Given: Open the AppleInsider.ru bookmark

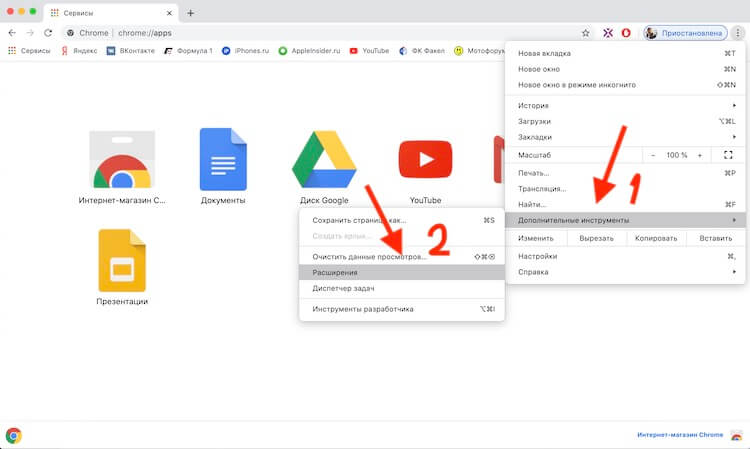Looking at the screenshot, I should click(x=309, y=51).
